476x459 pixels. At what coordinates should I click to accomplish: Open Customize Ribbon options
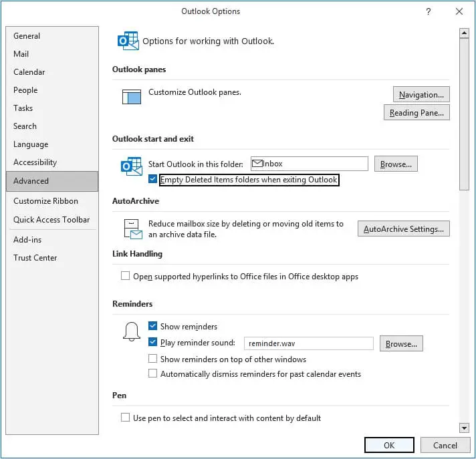[x=52, y=201]
